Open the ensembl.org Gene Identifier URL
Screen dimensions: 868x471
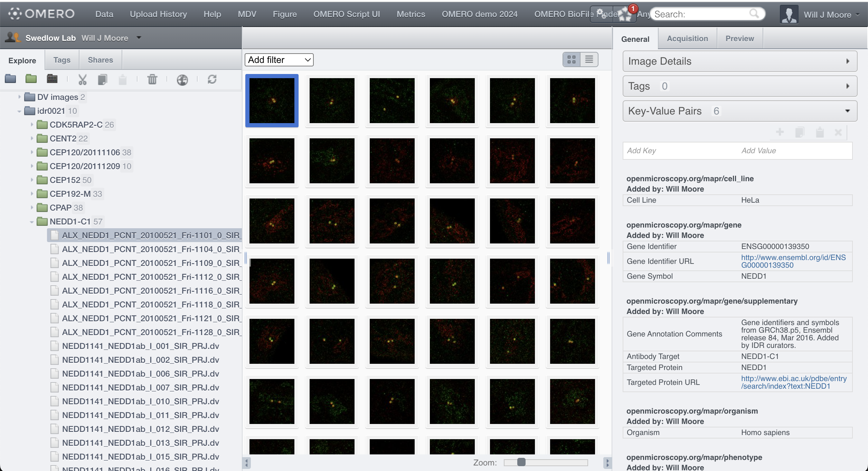pyautogui.click(x=793, y=261)
